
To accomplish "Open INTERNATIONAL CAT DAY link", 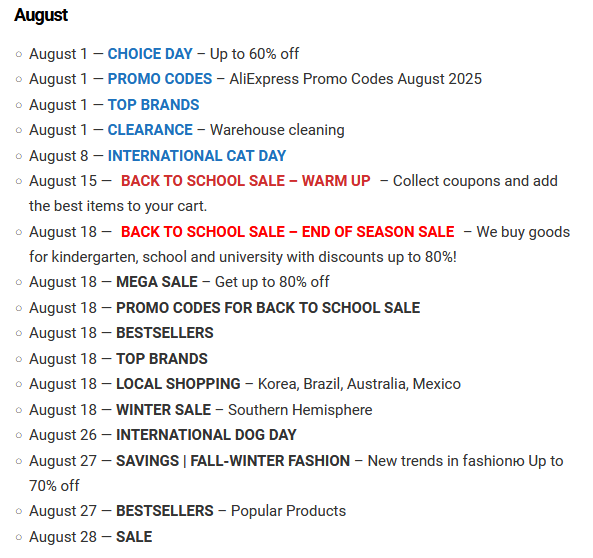I will [197, 155].
